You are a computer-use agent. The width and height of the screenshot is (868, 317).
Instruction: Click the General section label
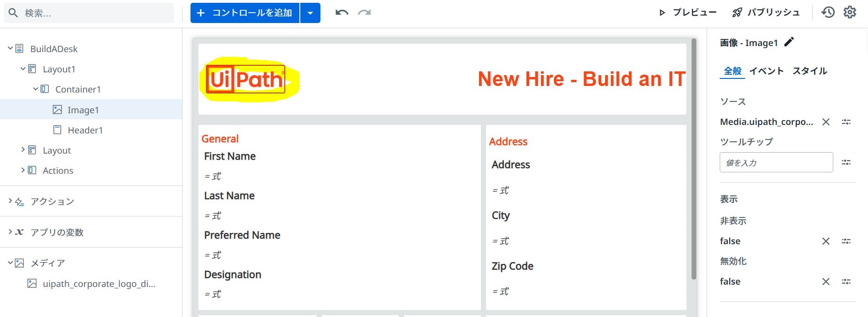click(220, 139)
